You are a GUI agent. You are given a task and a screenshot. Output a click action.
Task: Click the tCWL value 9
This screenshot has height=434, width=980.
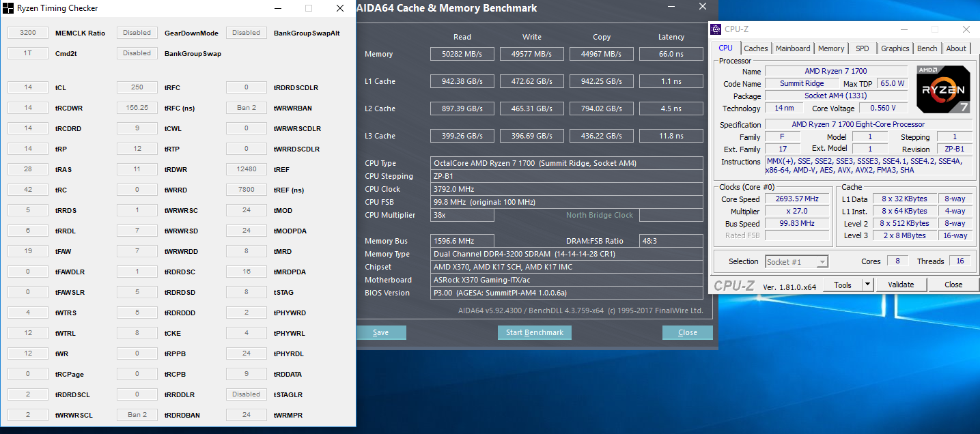pos(137,128)
